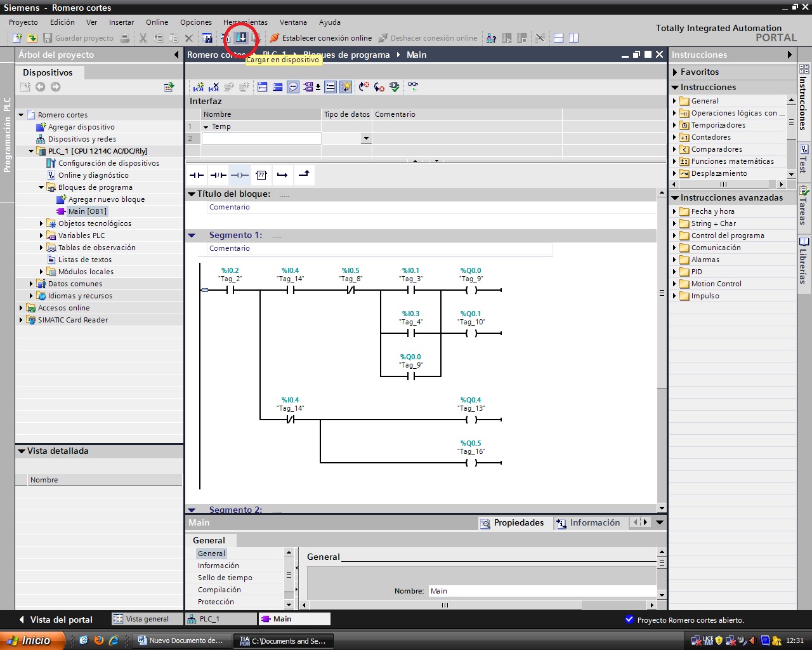This screenshot has height=650, width=812.
Task: Insert a normally closed contact
Action: [218, 175]
